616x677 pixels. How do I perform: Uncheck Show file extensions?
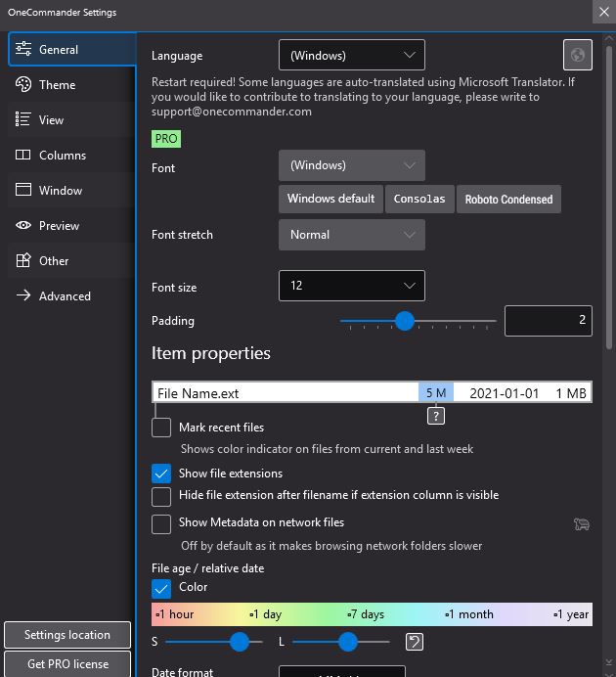click(161, 474)
